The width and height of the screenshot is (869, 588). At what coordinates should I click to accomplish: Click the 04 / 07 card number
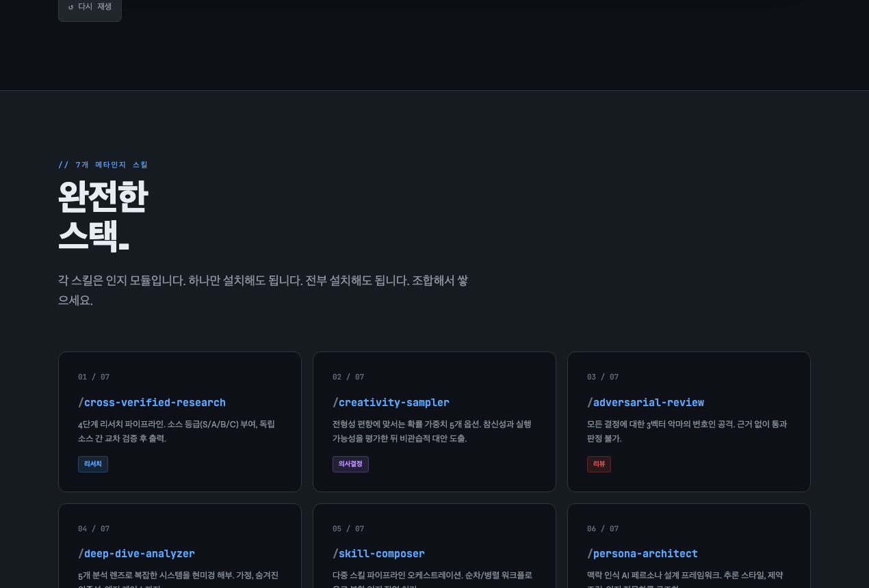(94, 529)
